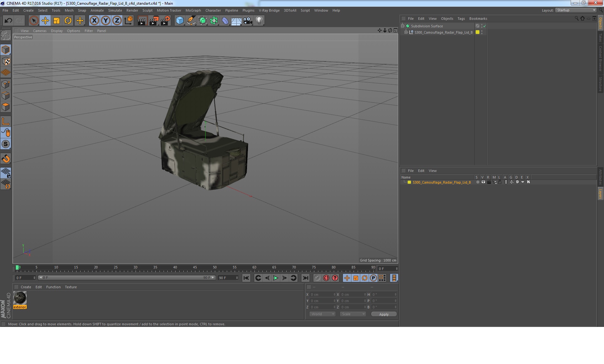Open the Render menu
604x364 pixels.
tap(132, 10)
